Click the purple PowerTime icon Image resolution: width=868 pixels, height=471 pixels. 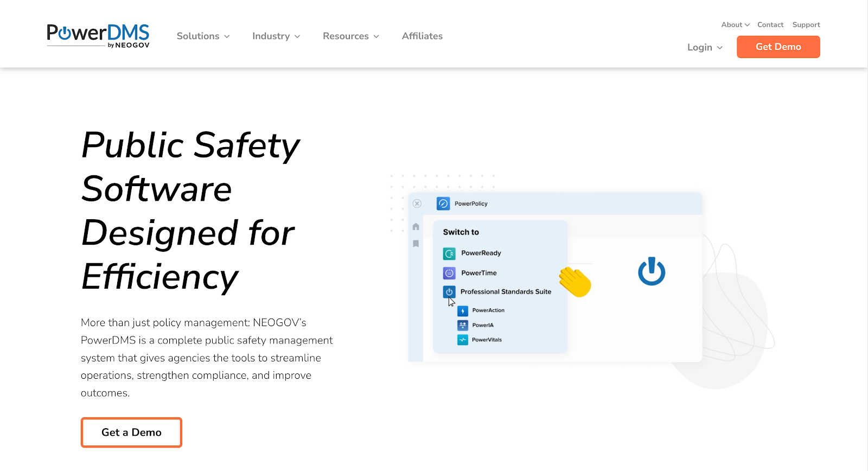(x=449, y=273)
